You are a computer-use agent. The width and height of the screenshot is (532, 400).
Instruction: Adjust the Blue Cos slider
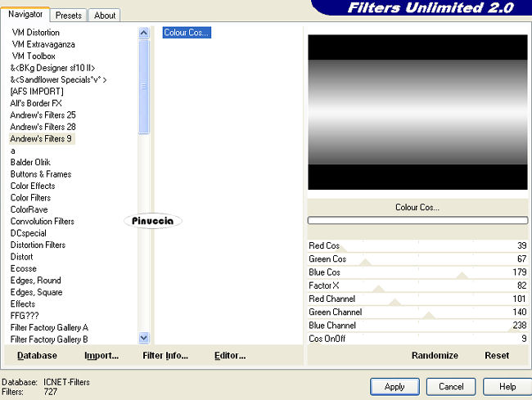coord(417,272)
